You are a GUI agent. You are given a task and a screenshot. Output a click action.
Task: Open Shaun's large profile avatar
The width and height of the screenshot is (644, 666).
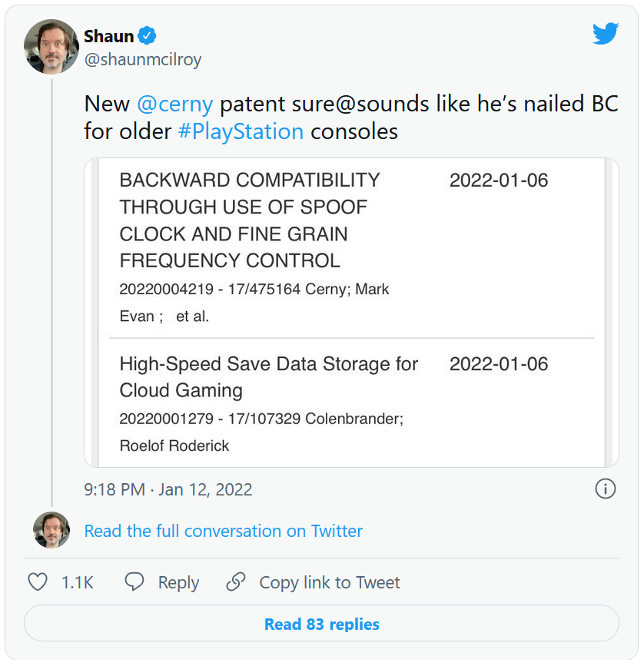tap(52, 47)
